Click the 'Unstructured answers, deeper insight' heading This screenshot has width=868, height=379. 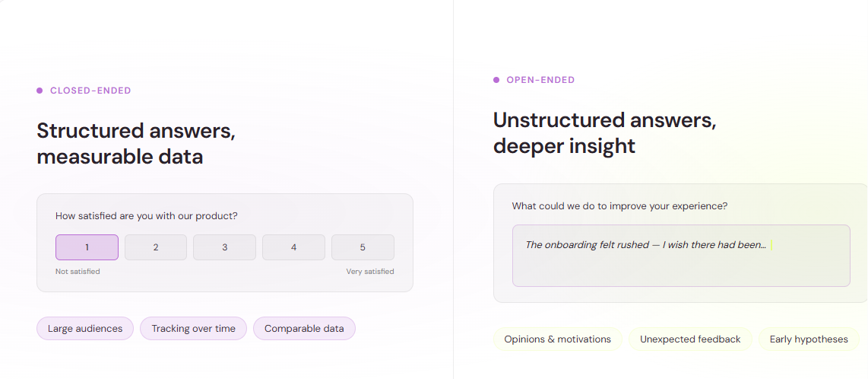pyautogui.click(x=604, y=133)
